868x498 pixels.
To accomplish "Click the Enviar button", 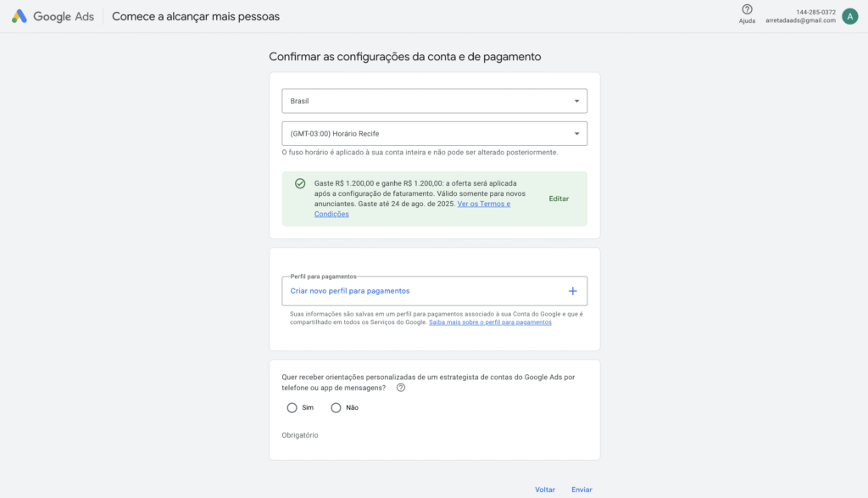I will [x=581, y=490].
